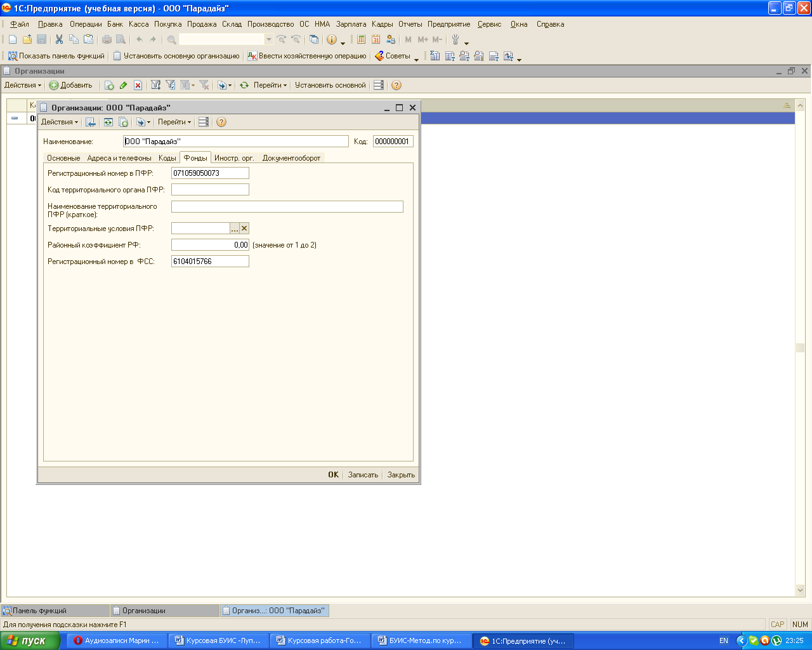Click the Советы tips icon button
The height and width of the screenshot is (650, 812).
pos(393,56)
